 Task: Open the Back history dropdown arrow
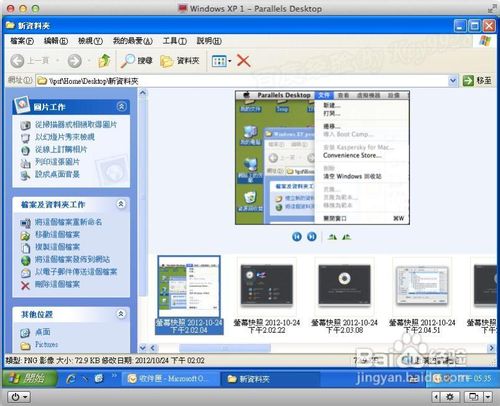click(58, 61)
